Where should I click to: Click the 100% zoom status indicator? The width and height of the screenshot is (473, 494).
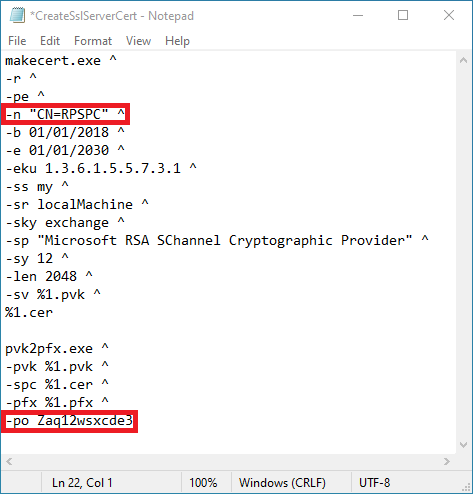pos(203,483)
